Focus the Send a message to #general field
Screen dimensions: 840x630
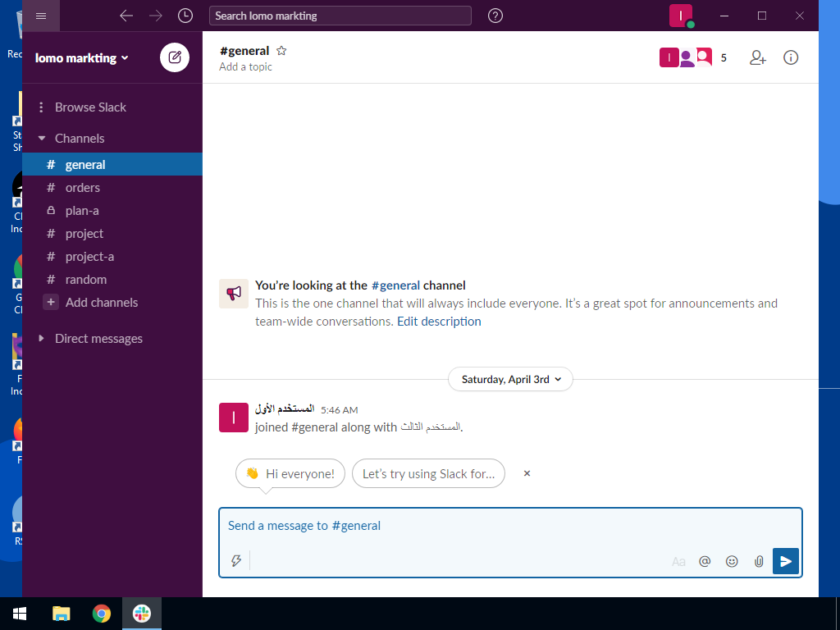510,526
